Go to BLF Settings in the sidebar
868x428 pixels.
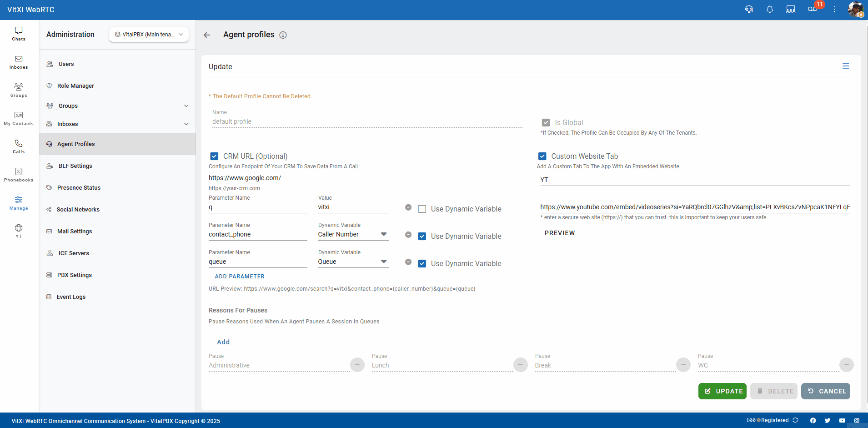pos(75,166)
